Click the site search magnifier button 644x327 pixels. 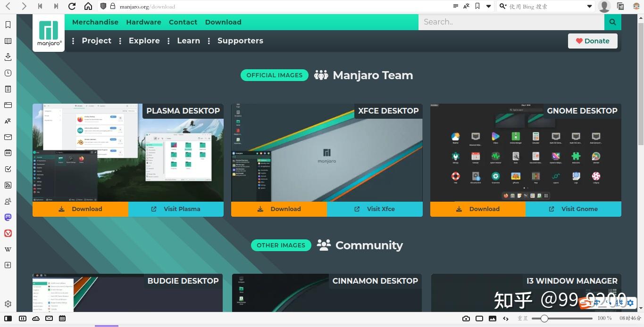coord(612,22)
